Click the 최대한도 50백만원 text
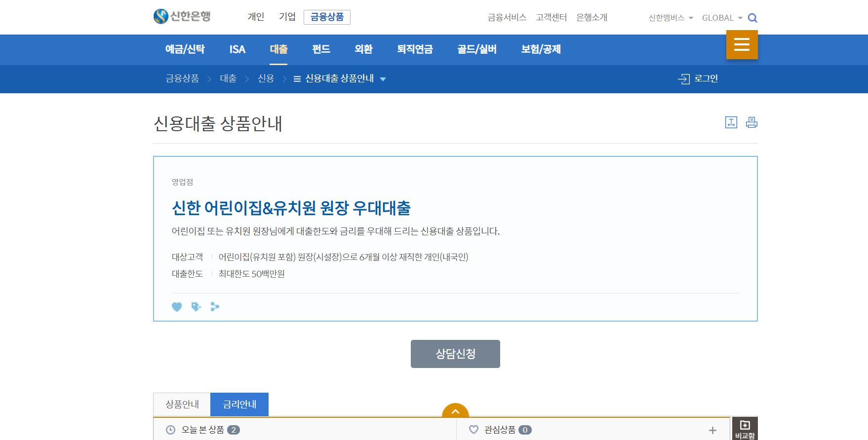868x440 pixels. tap(252, 274)
